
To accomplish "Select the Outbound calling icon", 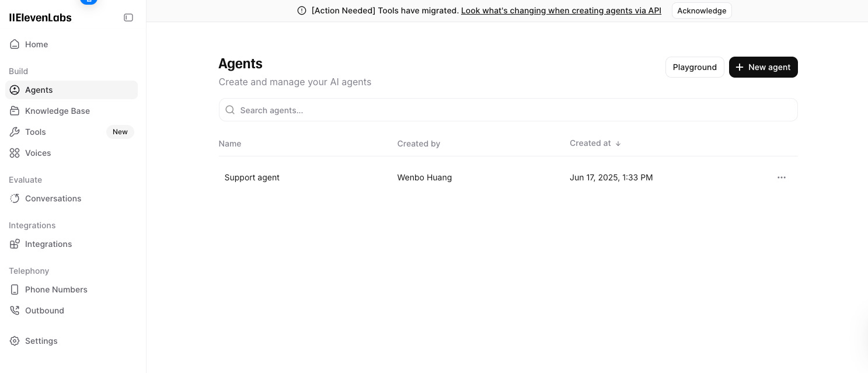I will tap(15, 311).
